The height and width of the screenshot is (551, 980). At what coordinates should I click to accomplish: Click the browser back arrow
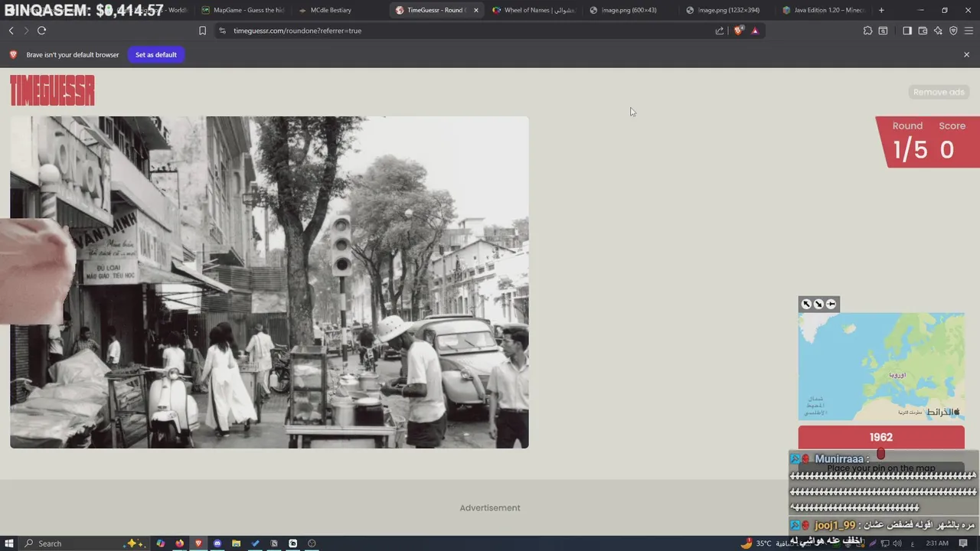click(11, 31)
